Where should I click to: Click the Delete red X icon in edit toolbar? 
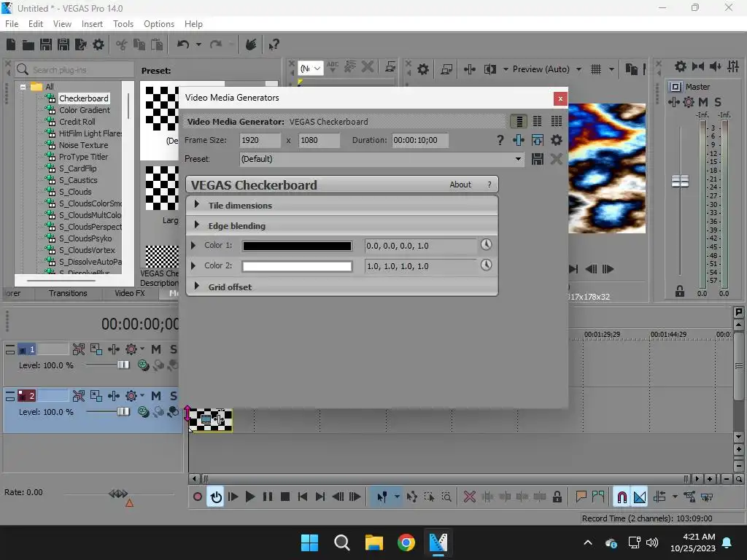coord(469,497)
